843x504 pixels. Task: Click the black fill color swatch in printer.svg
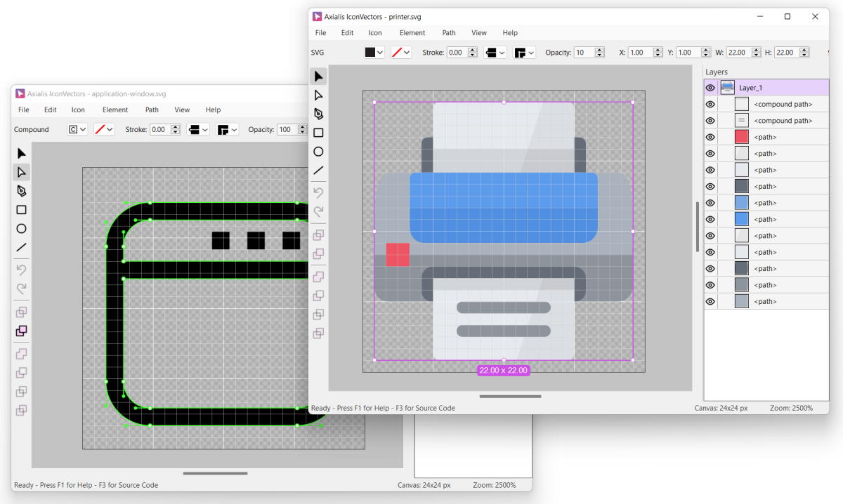(x=370, y=53)
